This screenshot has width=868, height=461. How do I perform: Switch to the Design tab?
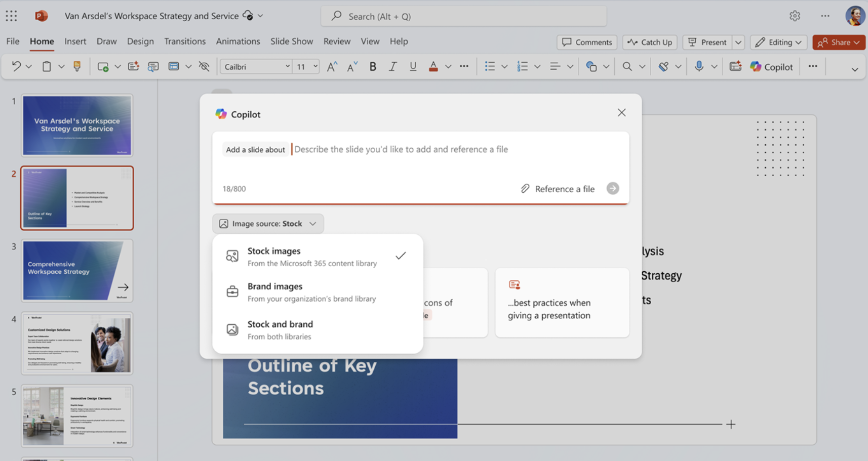pos(140,41)
